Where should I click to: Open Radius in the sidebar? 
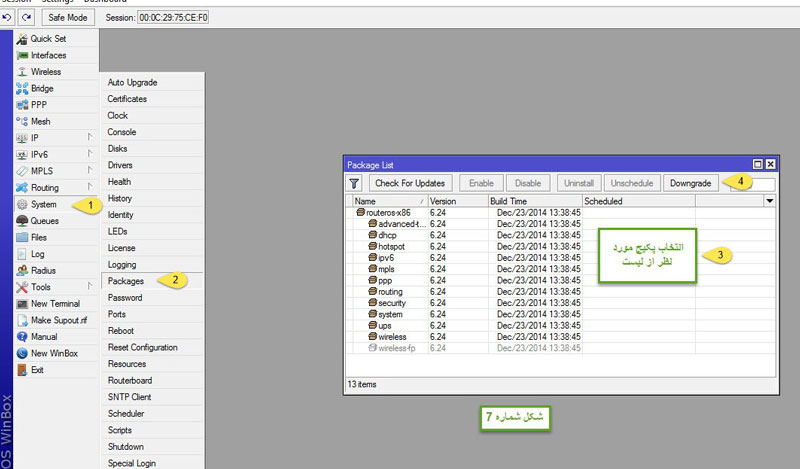point(56,270)
